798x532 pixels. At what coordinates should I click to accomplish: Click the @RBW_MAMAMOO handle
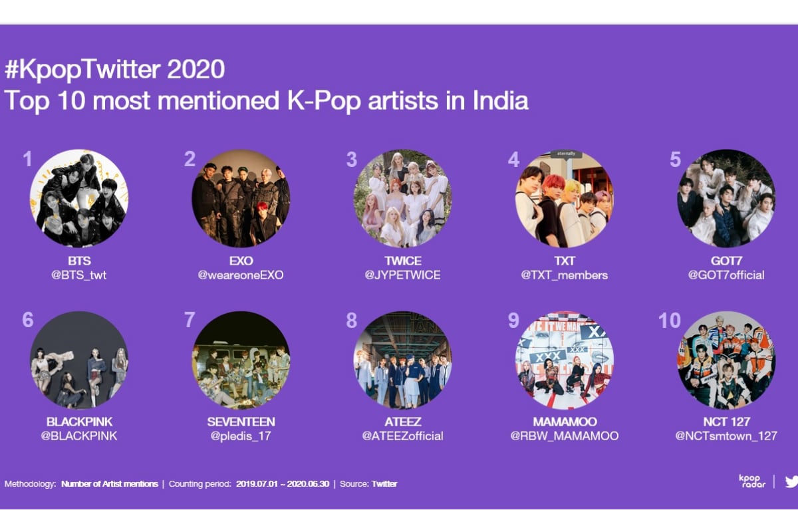coord(565,436)
